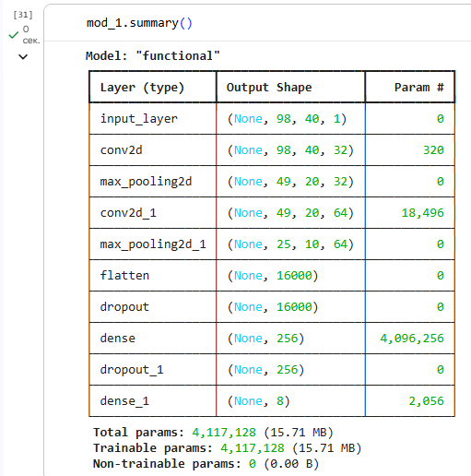The image size is (471, 476).
Task: Click the dense_1 output shape (None, 8)
Action: (258, 401)
